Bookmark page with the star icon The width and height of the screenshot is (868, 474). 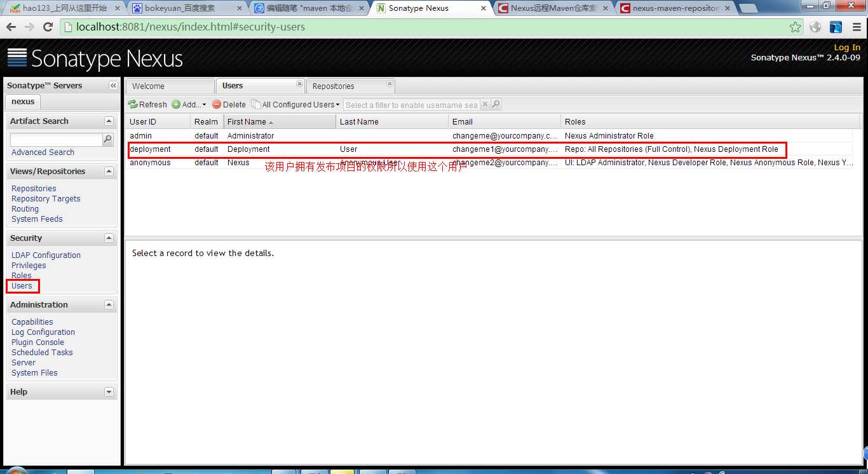click(x=795, y=27)
